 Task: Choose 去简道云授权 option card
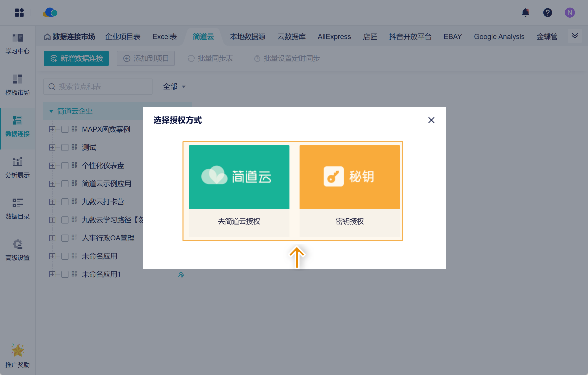coord(239,191)
